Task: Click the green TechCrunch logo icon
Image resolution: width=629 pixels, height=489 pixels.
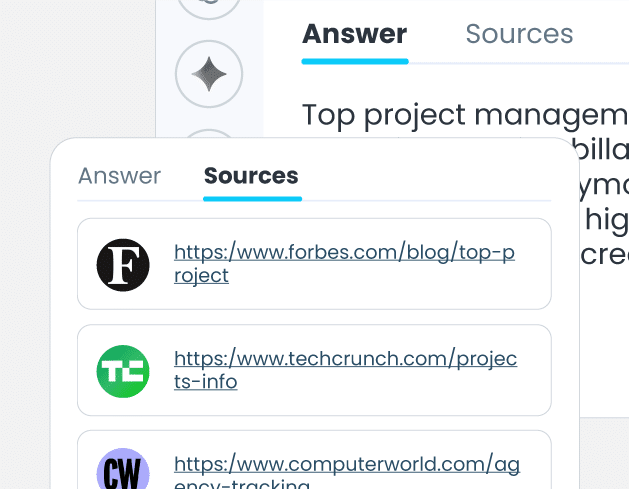Action: click(x=123, y=371)
